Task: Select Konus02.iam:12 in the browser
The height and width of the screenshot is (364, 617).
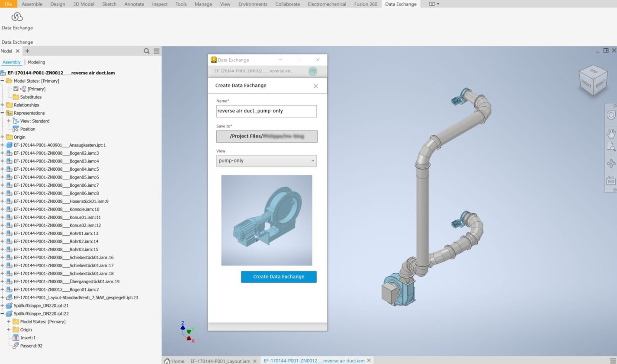Action: pyautogui.click(x=57, y=225)
